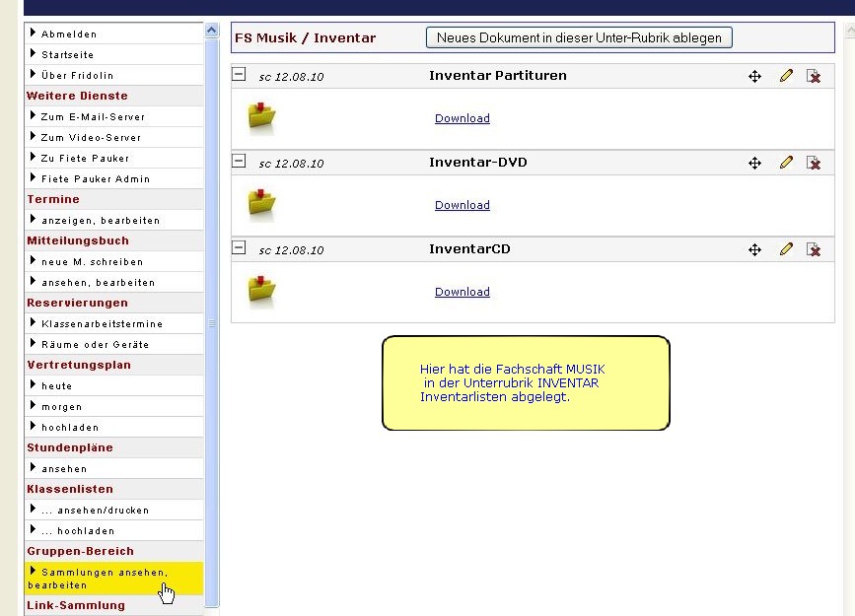Collapse the InventarCD entry
Viewport: 855px width, 616px height.
239,247
